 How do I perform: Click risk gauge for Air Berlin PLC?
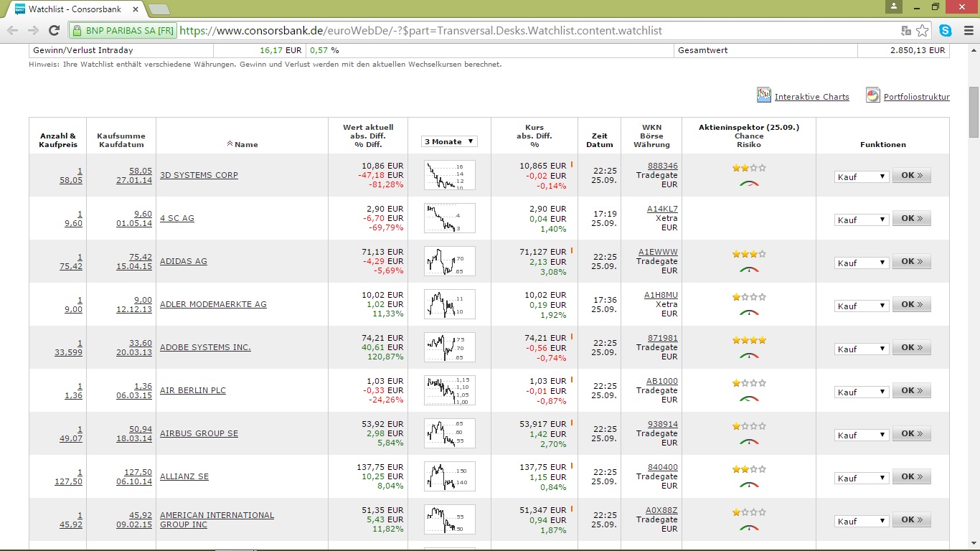[x=749, y=399]
